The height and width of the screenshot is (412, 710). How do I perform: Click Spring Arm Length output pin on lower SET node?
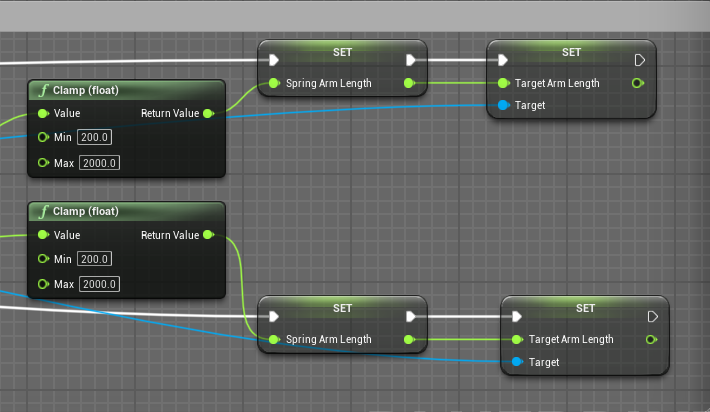pos(409,340)
